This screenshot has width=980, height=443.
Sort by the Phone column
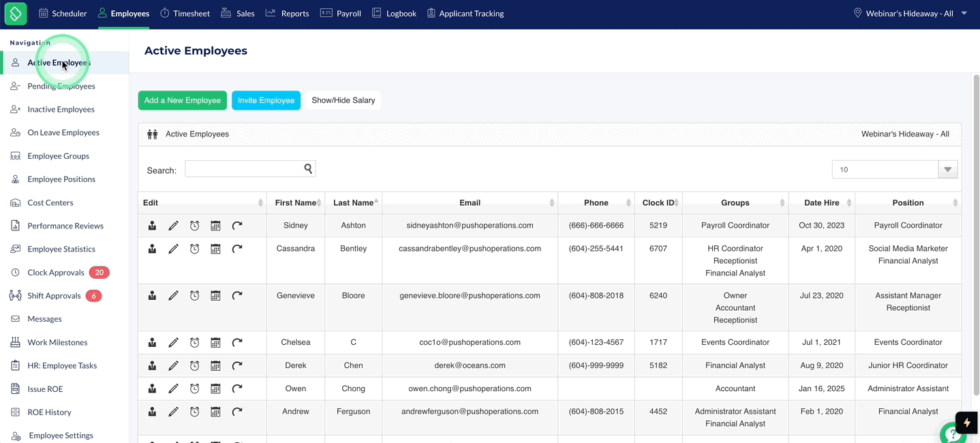[x=596, y=202]
